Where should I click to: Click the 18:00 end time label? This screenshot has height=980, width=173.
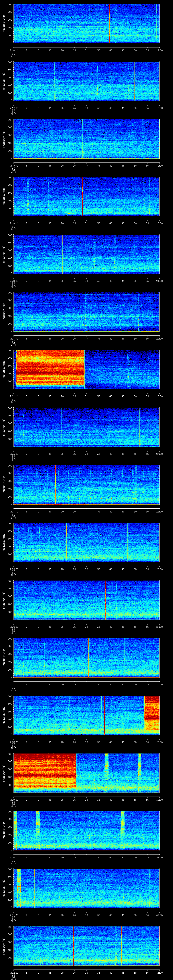point(159,108)
